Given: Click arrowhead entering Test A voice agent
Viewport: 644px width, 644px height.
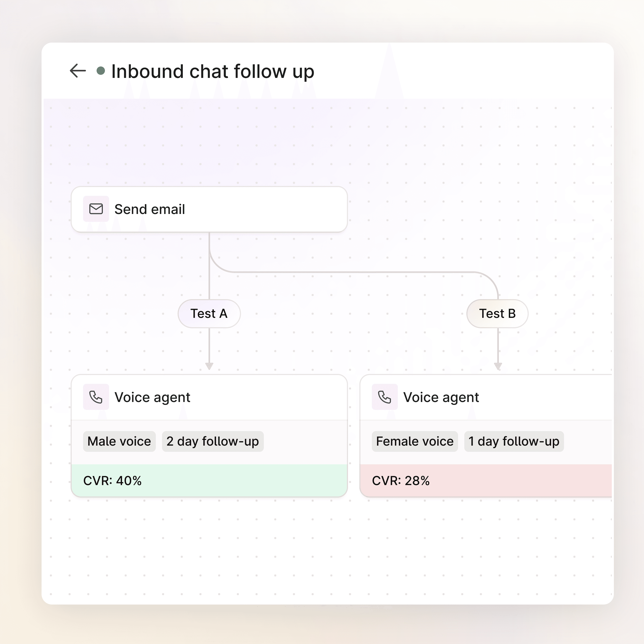Looking at the screenshot, I should click(209, 366).
